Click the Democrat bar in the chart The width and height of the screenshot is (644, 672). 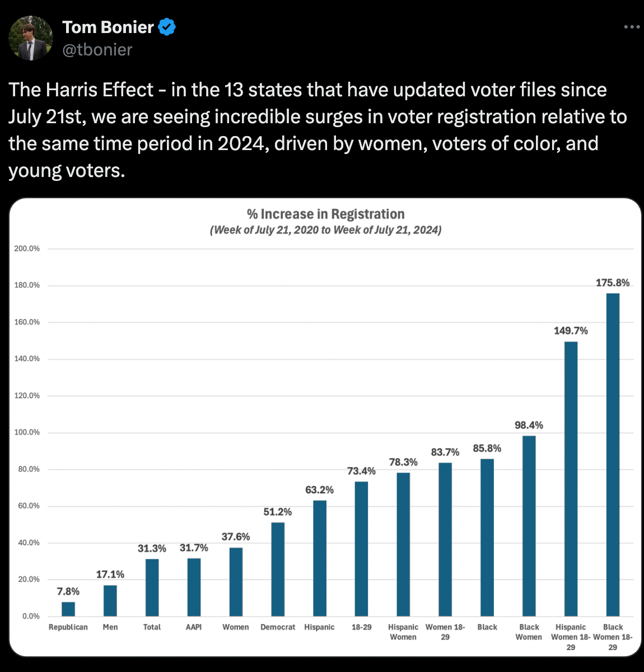pyautogui.click(x=278, y=569)
